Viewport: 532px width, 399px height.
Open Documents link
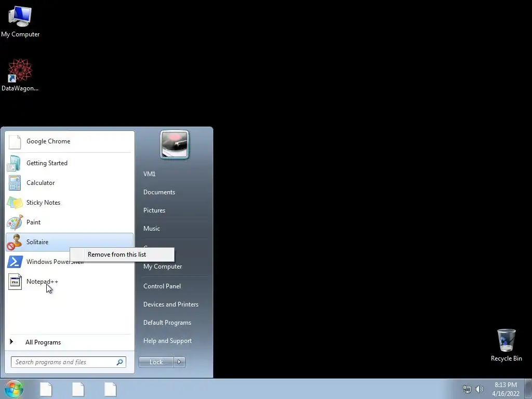pos(159,192)
